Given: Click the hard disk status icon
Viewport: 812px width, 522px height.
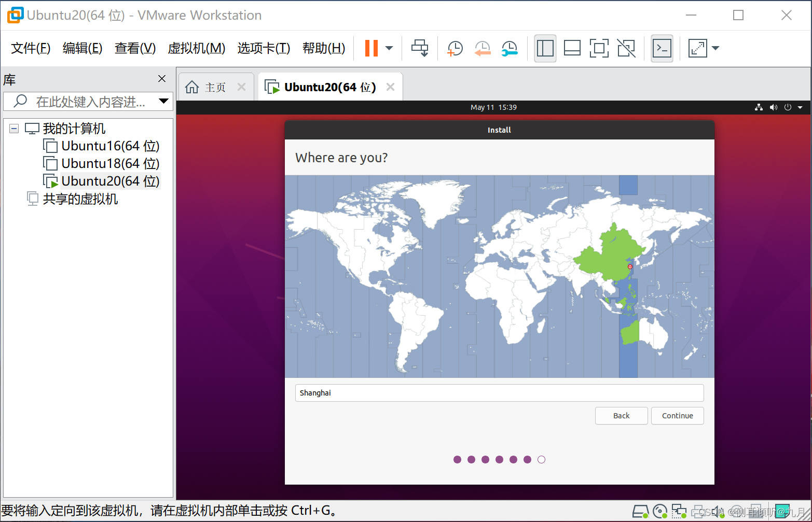Looking at the screenshot, I should pyautogui.click(x=641, y=512).
